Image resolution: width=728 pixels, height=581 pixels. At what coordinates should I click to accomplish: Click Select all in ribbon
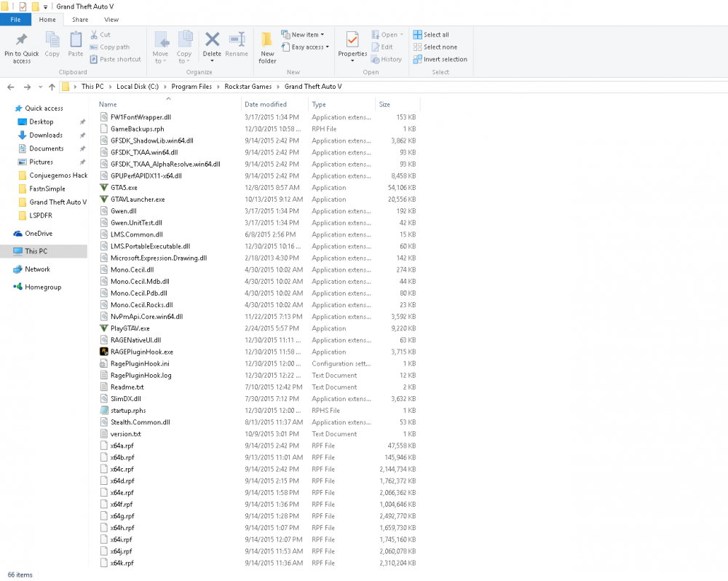pos(431,35)
